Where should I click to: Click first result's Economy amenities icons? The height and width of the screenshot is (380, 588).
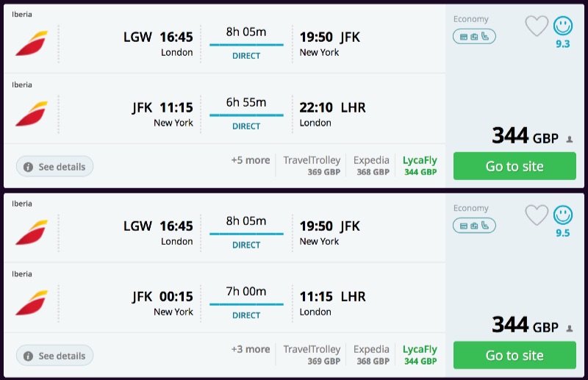pyautogui.click(x=474, y=36)
